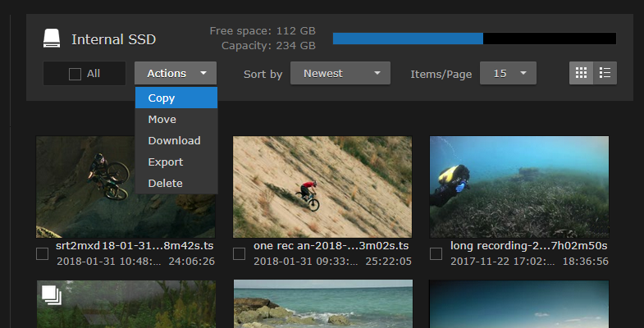Pick Export from Actions menu

(166, 162)
